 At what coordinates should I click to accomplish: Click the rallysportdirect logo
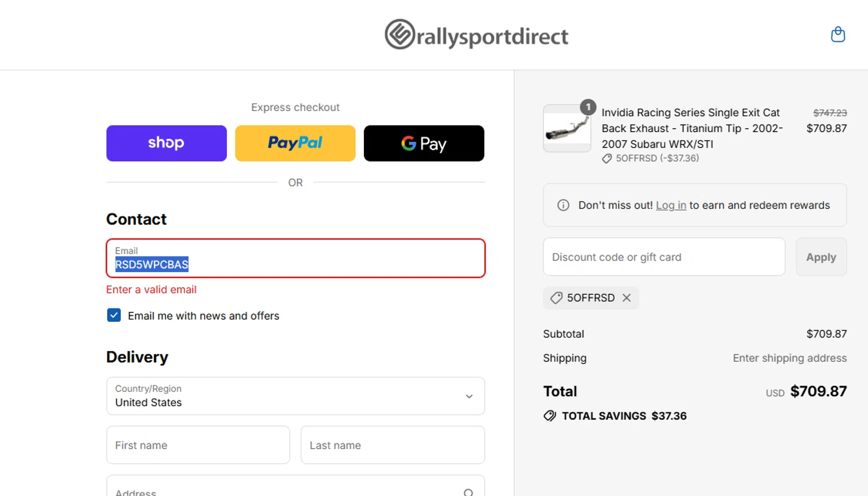pyautogui.click(x=476, y=35)
